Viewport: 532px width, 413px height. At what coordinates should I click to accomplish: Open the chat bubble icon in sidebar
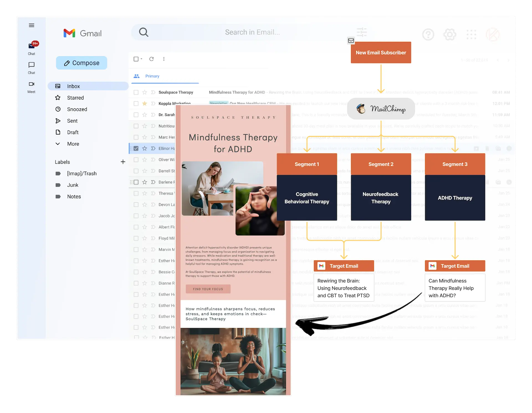32,65
